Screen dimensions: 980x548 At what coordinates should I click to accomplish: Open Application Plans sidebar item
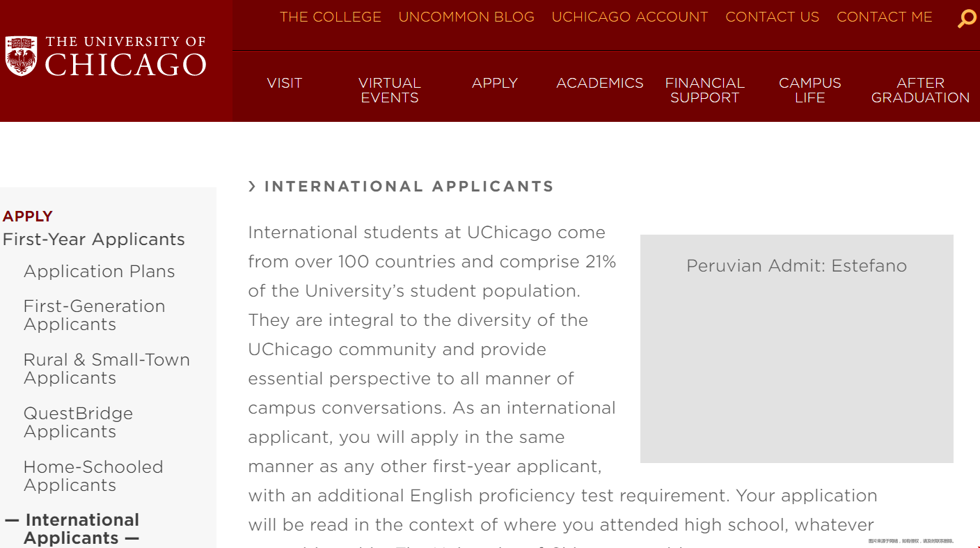pos(100,272)
